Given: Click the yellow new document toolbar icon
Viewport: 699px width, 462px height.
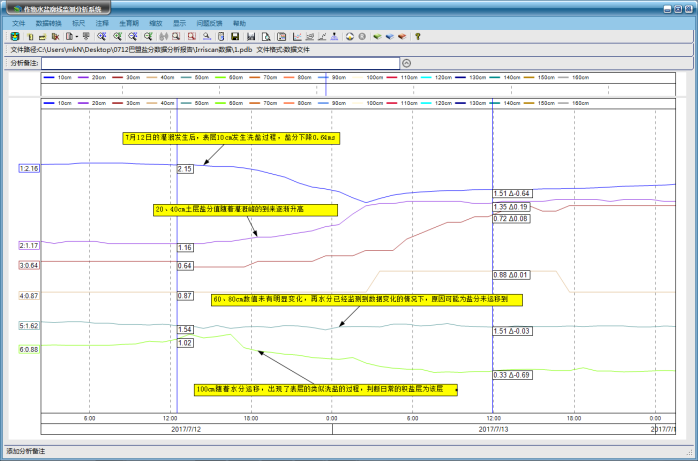Looking at the screenshot, I should point(30,37).
